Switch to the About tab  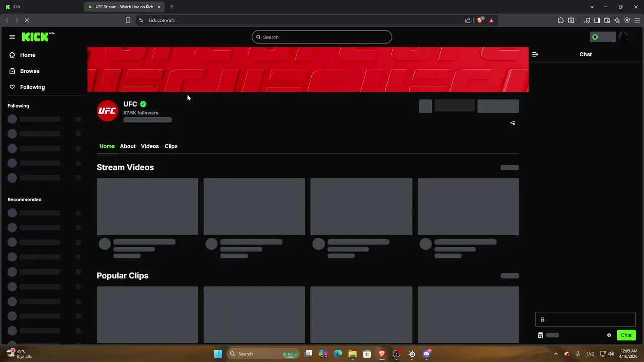pyautogui.click(x=128, y=146)
